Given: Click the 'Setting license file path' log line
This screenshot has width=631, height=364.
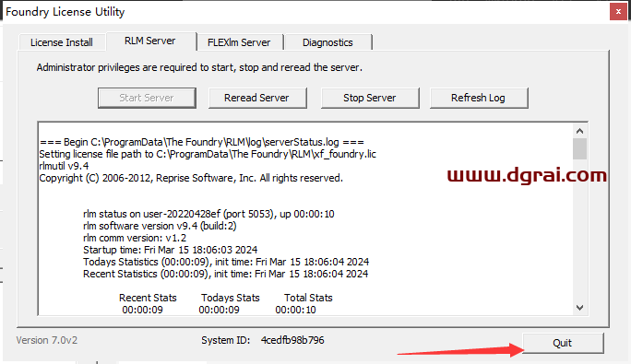Looking at the screenshot, I should pos(208,154).
